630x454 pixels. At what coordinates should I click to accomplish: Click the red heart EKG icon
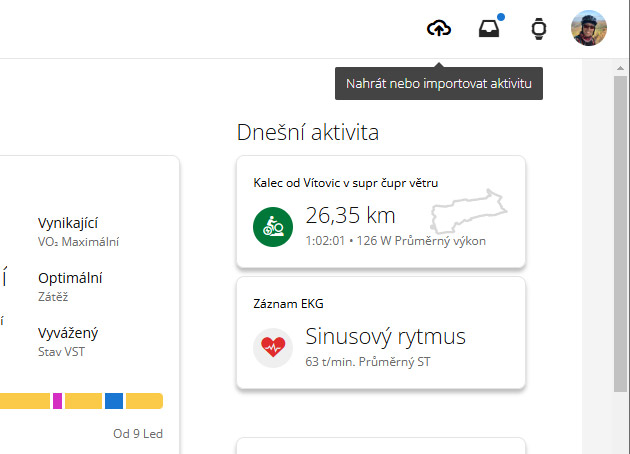273,348
